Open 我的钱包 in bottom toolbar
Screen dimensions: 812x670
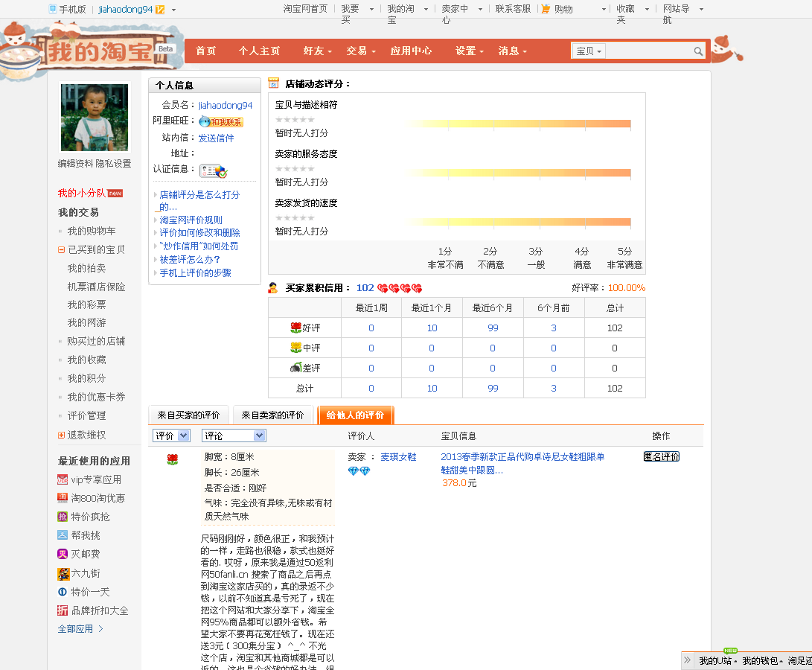click(x=760, y=660)
